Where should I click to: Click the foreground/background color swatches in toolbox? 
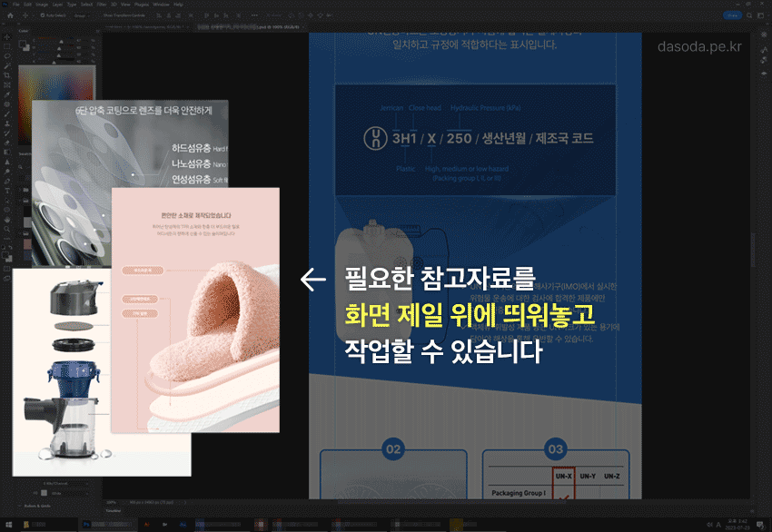coord(7,256)
